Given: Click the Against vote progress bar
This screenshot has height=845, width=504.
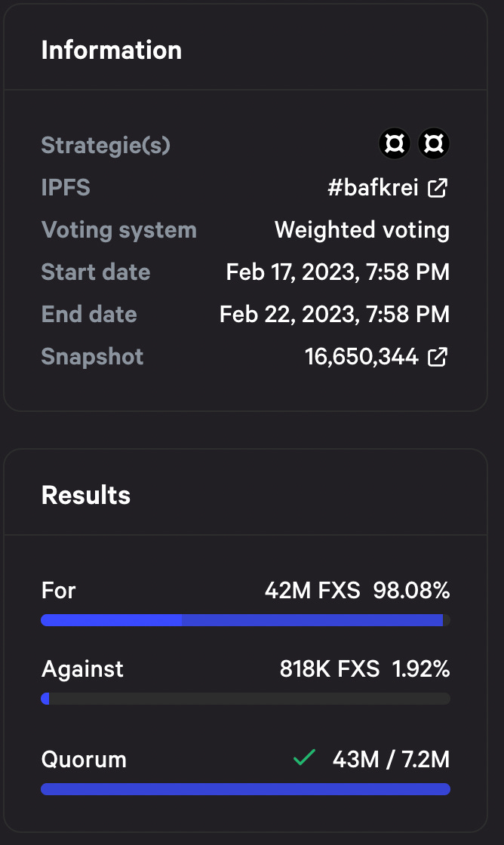Looking at the screenshot, I should click(x=245, y=699).
